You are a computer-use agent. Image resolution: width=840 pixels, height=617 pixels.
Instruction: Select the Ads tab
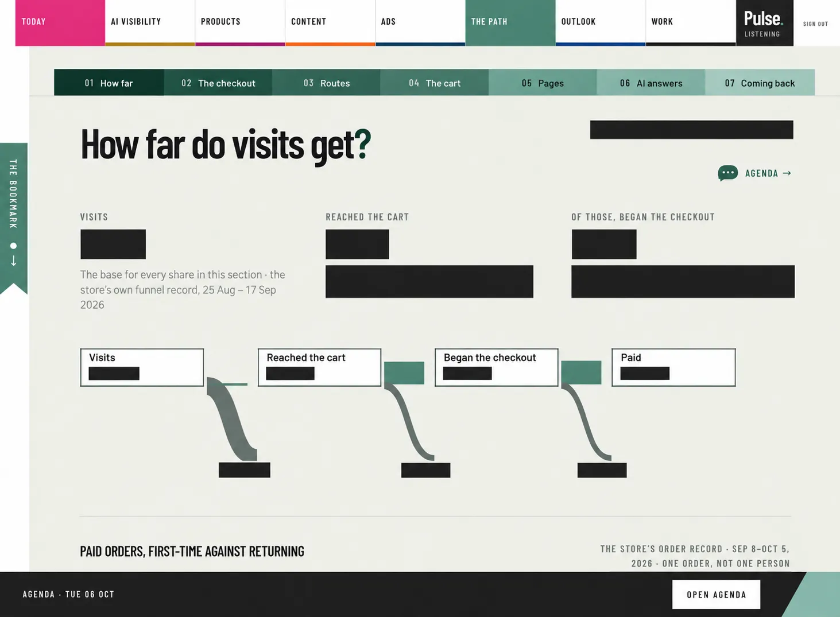420,22
